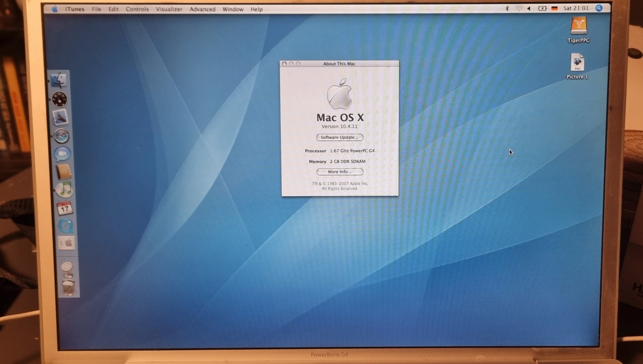The width and height of the screenshot is (643, 364).
Task: Click the iTunes dock icon
Action: pyautogui.click(x=65, y=190)
